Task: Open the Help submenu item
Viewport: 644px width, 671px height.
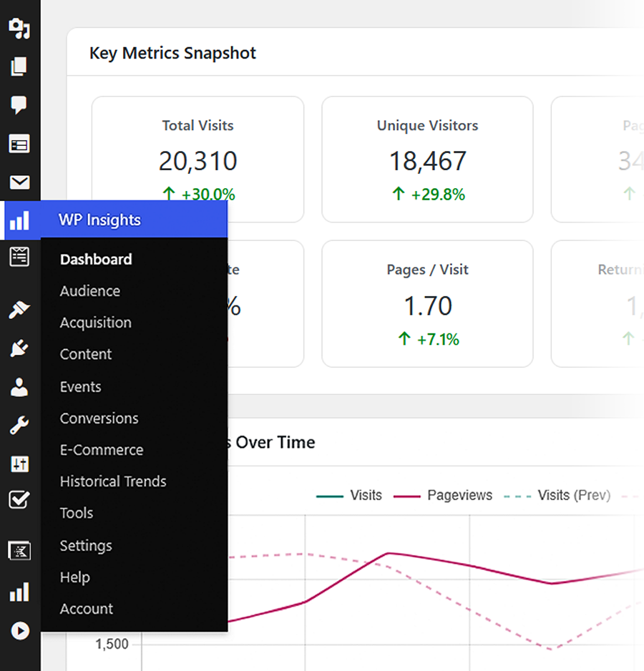Action: pos(75,577)
